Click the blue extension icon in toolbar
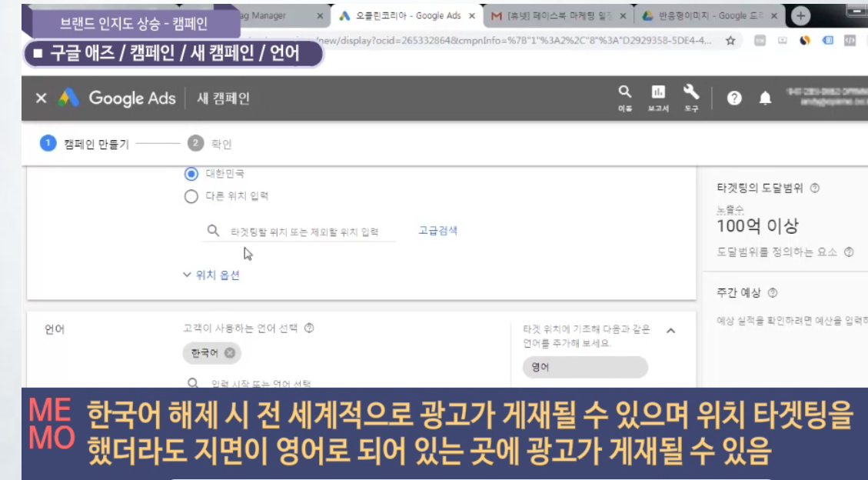 pos(827,41)
